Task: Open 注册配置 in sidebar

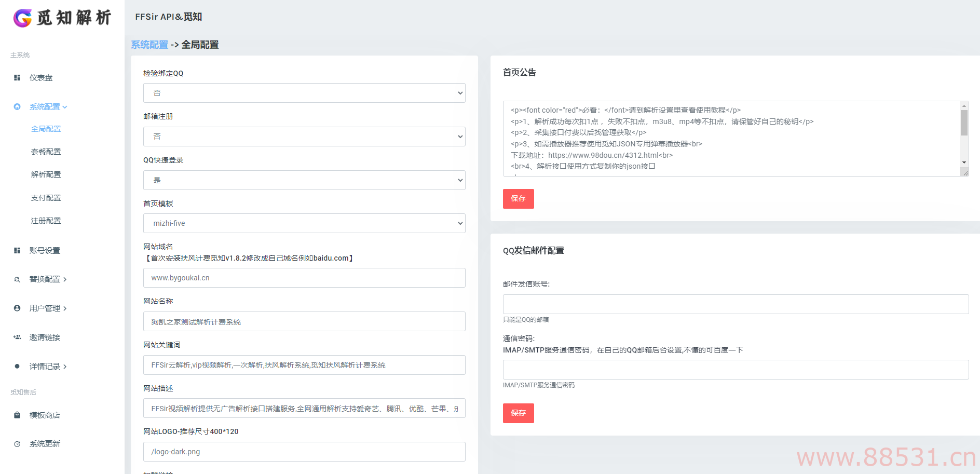Action: point(46,221)
